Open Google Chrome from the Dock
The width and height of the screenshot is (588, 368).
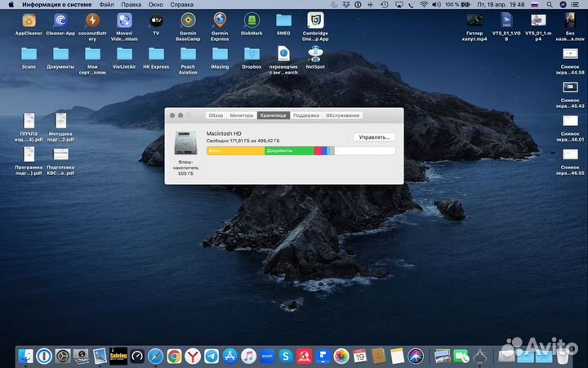coord(174,356)
